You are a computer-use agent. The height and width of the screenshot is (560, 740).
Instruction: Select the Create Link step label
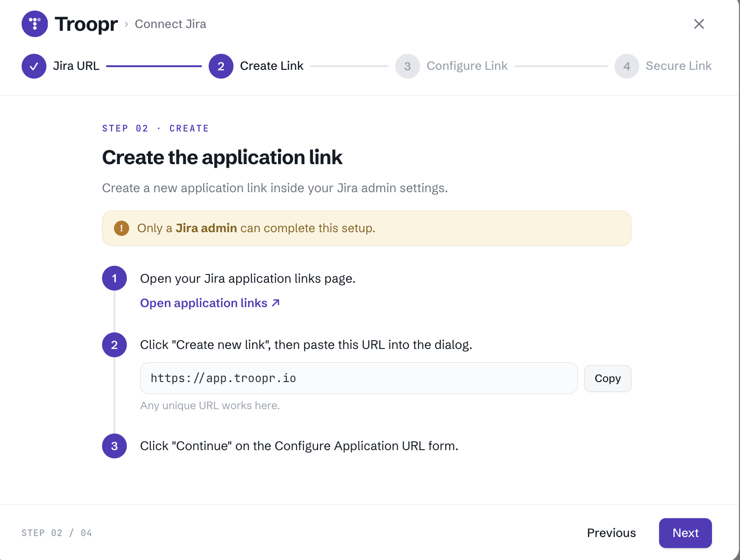[x=272, y=66]
